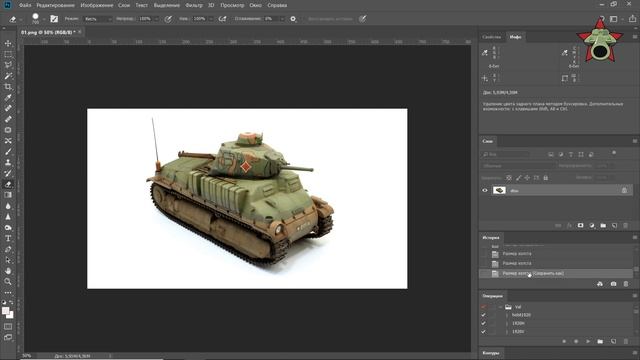Delete current state in History panel
Image resolution: width=640 pixels, height=360 pixels.
[626, 284]
